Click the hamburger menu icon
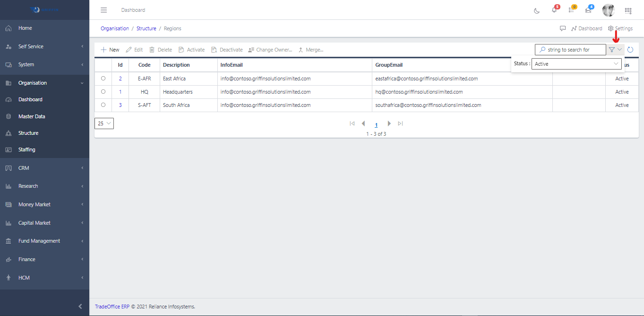Viewport: 644px width, 316px height. tap(104, 10)
